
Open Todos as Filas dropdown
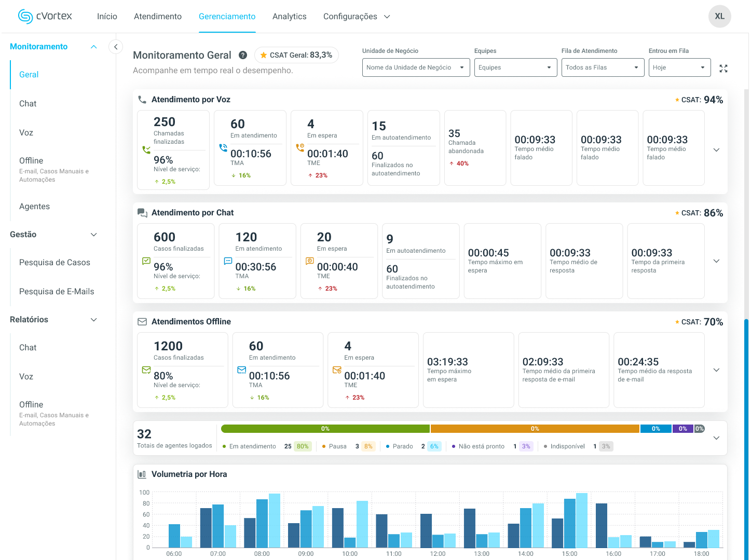point(603,67)
